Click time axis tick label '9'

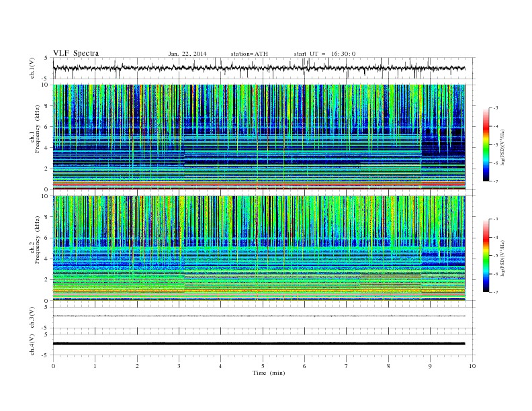[x=430, y=366]
